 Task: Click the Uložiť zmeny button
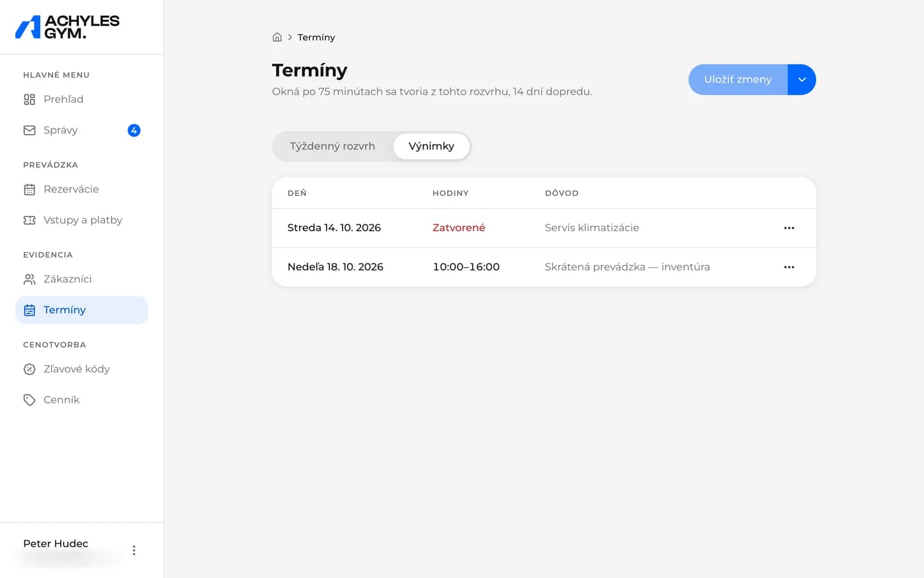[738, 80]
